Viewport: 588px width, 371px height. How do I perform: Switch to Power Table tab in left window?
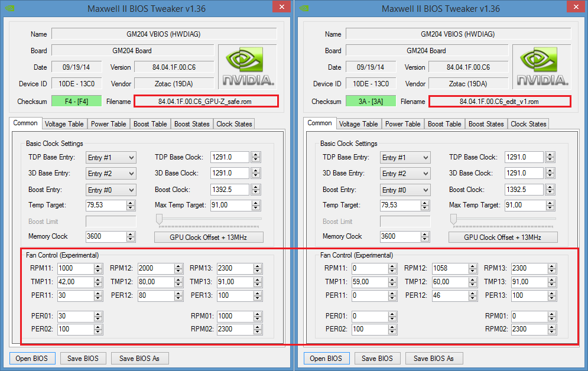108,124
